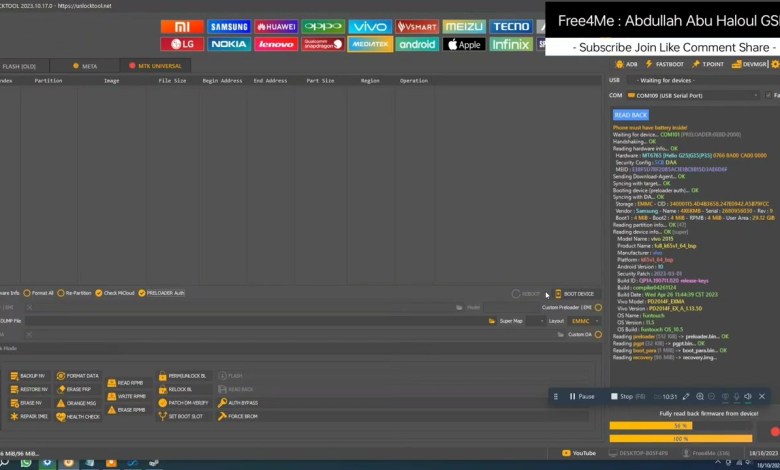Click the ORANGE MSG function
This screenshot has width=780, height=470.
[76, 403]
